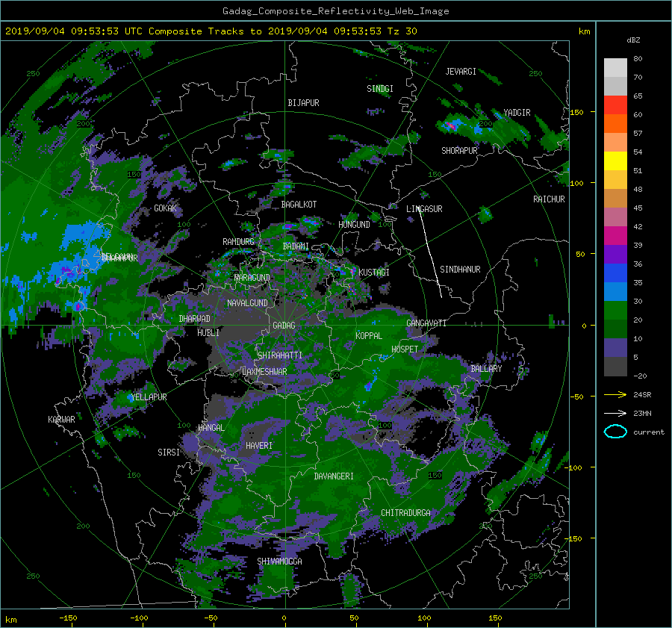Click the 'SHIRAHATTI' city label
Viewport: 672px width, 628px height.
(280, 355)
